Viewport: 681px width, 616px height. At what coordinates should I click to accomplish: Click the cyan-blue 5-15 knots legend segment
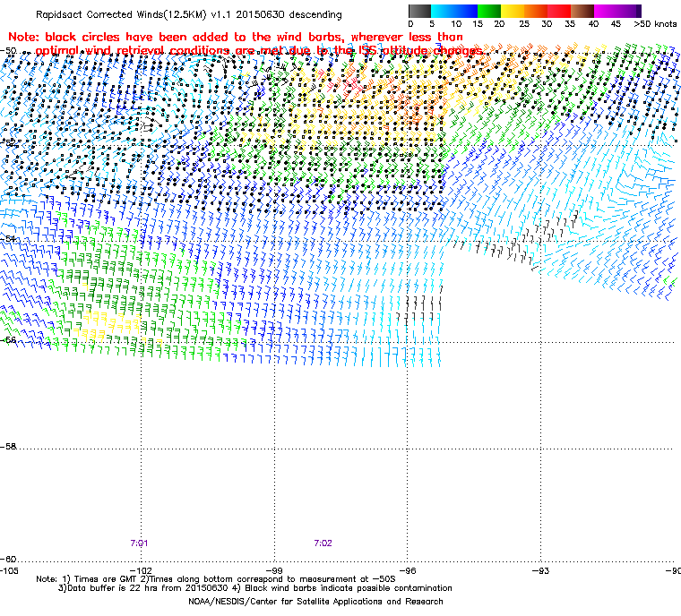(454, 11)
